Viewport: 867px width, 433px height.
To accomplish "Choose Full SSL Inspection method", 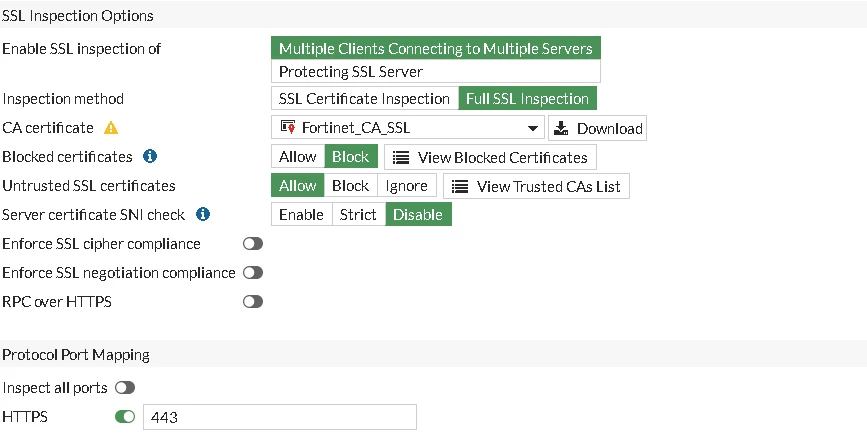I will point(527,98).
